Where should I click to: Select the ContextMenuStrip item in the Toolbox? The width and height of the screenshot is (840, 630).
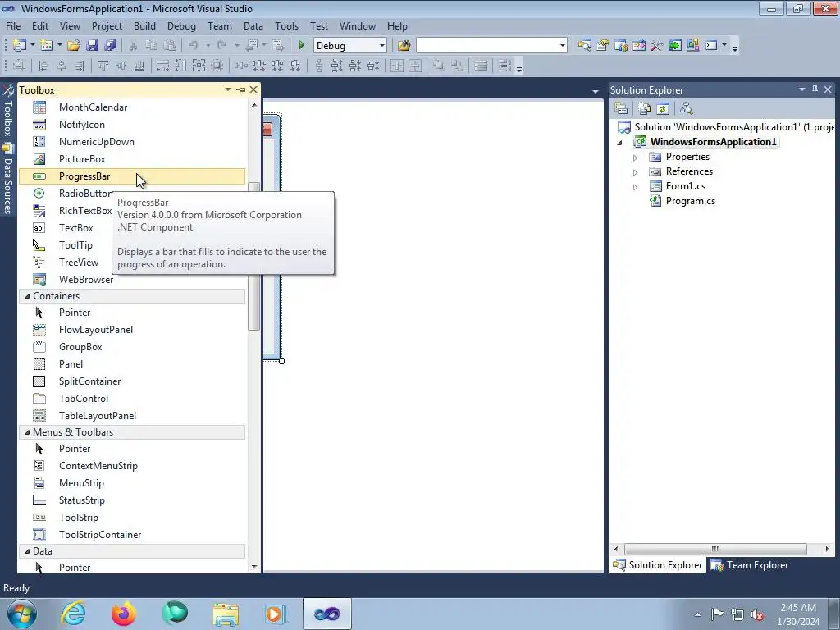132,466
